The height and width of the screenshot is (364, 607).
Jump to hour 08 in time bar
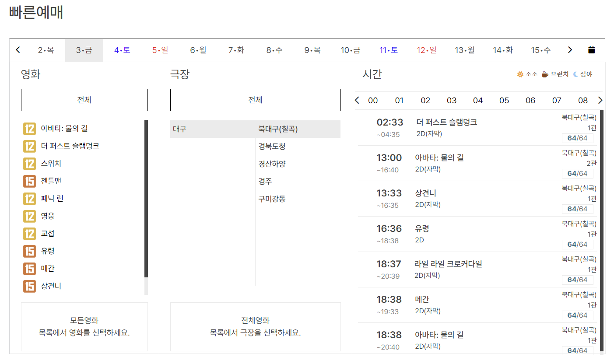pyautogui.click(x=583, y=101)
